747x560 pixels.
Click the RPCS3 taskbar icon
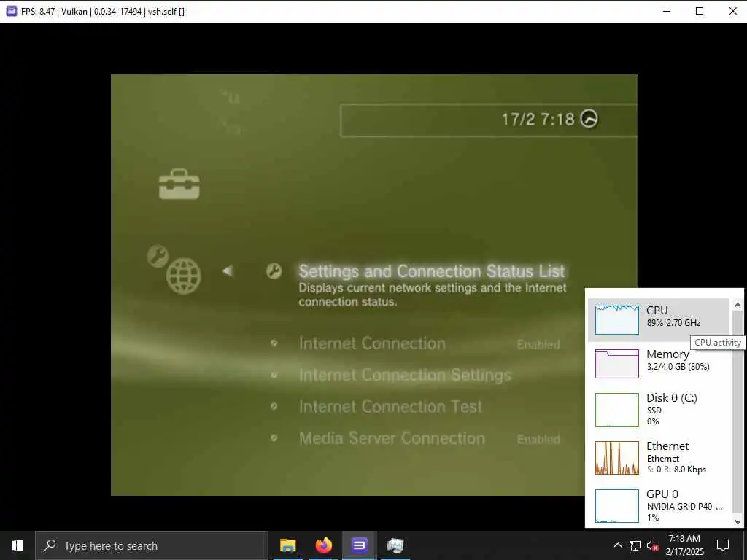[359, 545]
